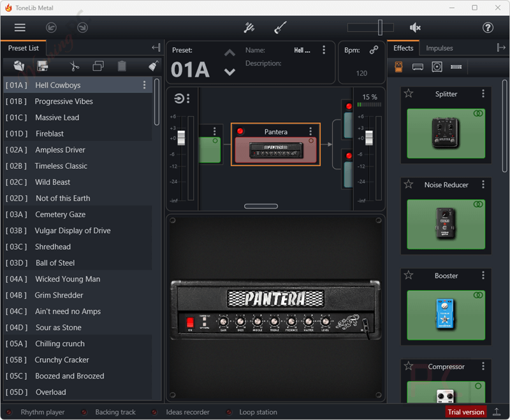510x420 pixels.
Task: Favorite the Booster effect star
Action: tap(409, 275)
